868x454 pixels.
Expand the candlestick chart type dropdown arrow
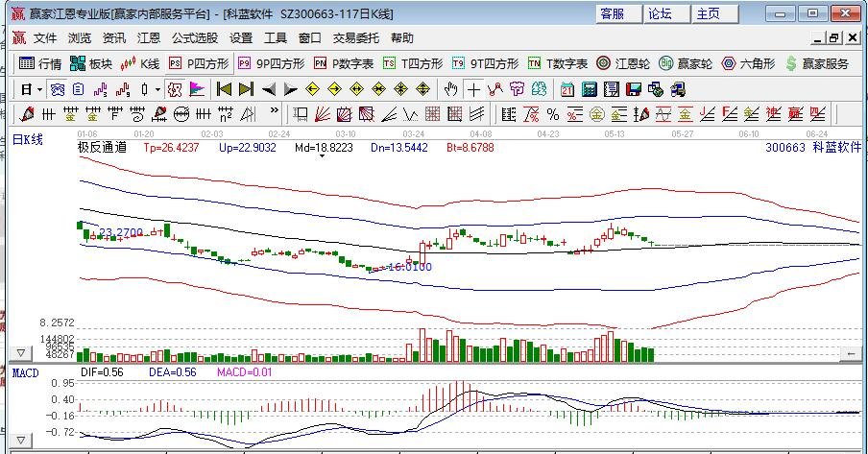[157, 89]
